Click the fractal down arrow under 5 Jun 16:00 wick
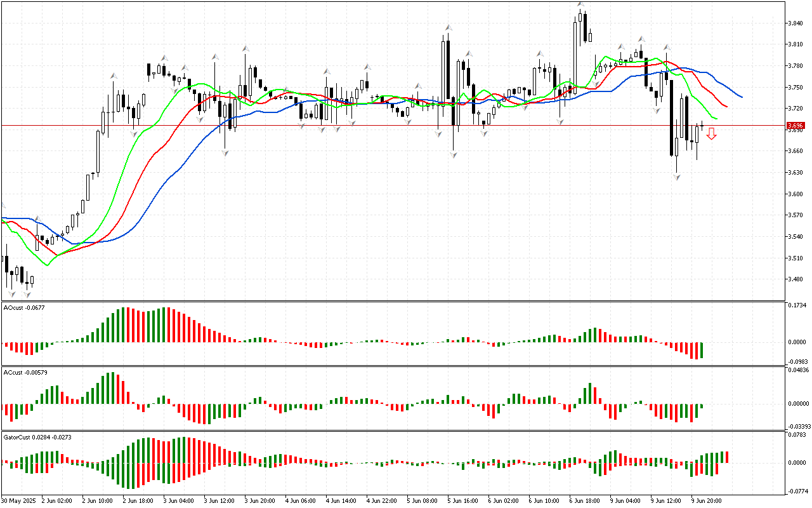812x508 pixels. [x=454, y=155]
